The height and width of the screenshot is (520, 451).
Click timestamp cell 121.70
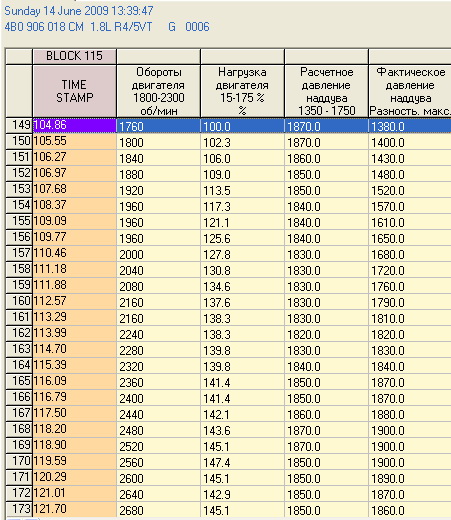(74, 509)
